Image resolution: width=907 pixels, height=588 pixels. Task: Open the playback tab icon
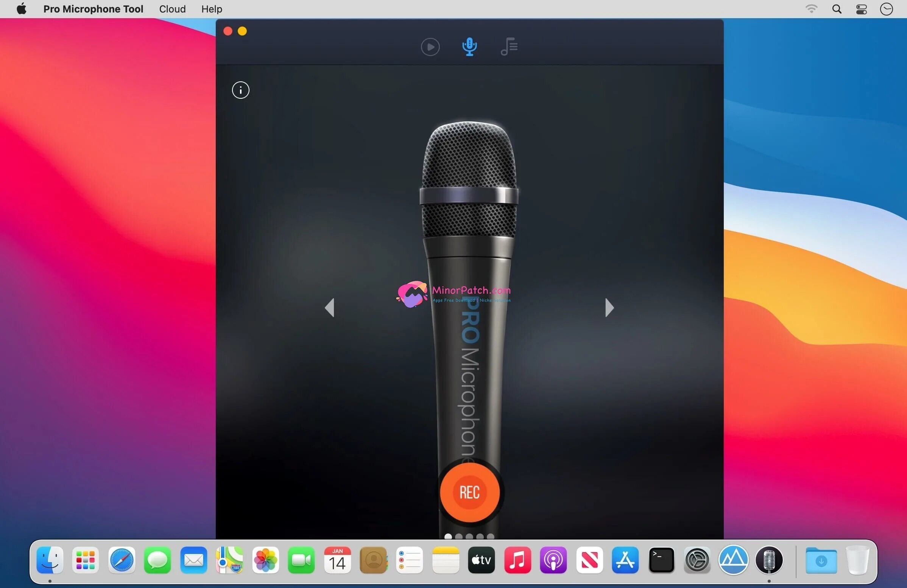(x=430, y=47)
